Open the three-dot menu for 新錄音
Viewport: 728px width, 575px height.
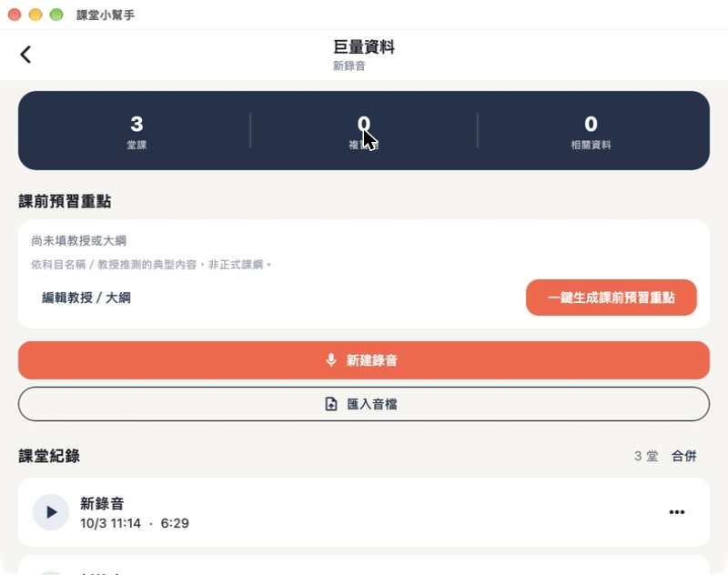676,512
